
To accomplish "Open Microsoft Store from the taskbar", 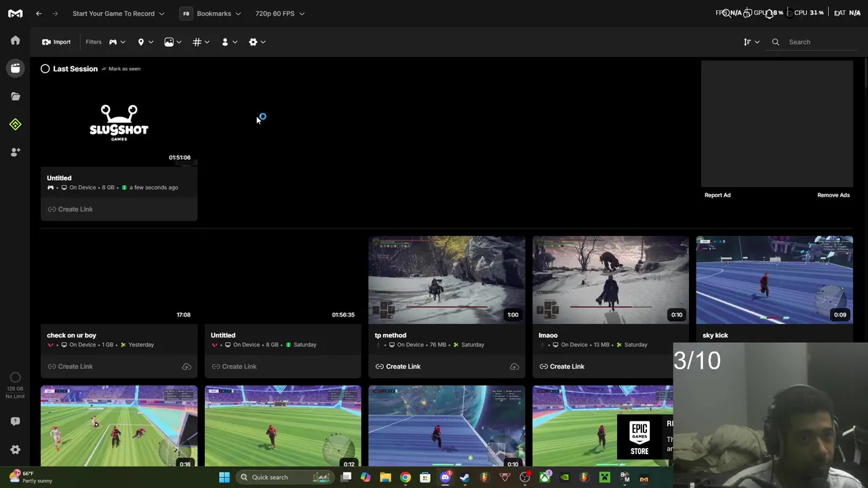I will (425, 477).
